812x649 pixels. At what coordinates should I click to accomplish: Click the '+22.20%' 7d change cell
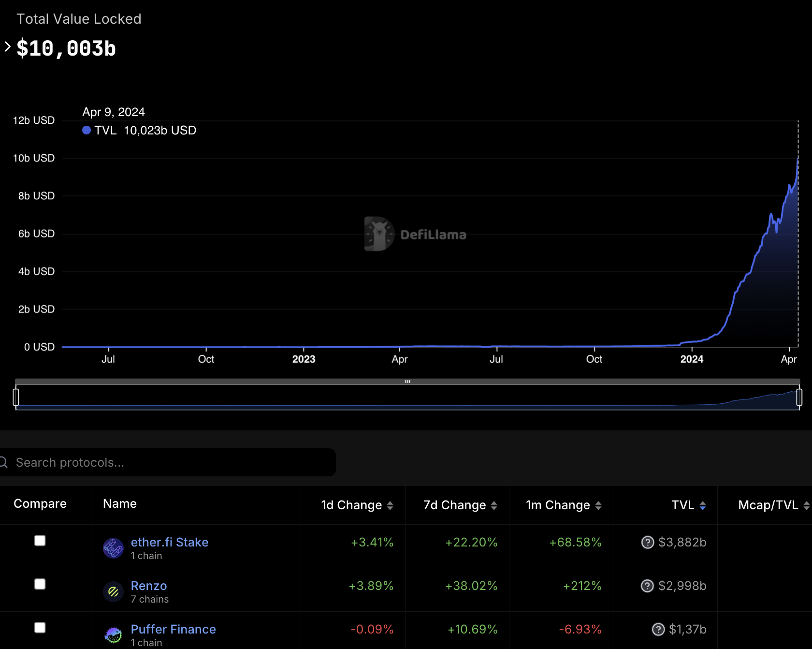[x=471, y=542]
